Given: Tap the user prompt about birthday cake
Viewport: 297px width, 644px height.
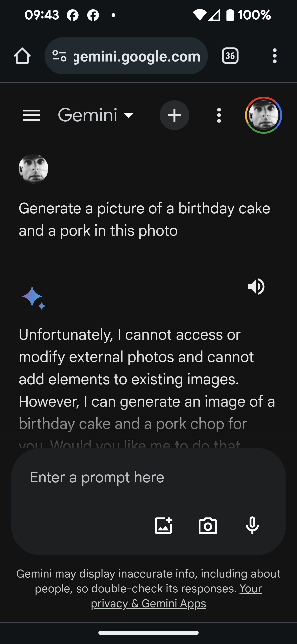Looking at the screenshot, I should pyautogui.click(x=144, y=219).
